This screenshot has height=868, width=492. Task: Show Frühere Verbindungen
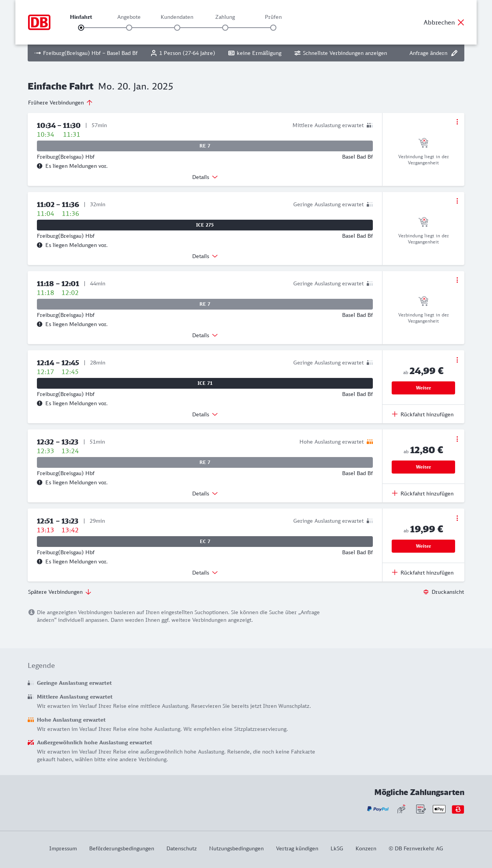(60, 103)
